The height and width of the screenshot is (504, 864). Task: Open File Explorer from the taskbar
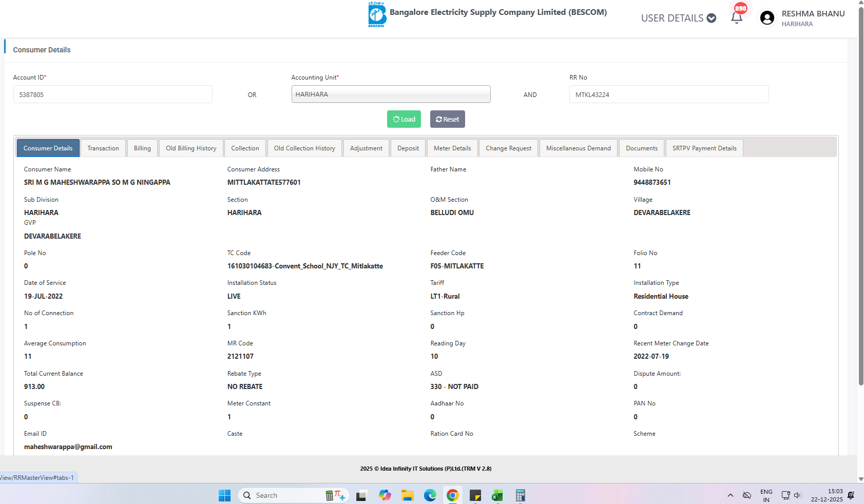408,495
